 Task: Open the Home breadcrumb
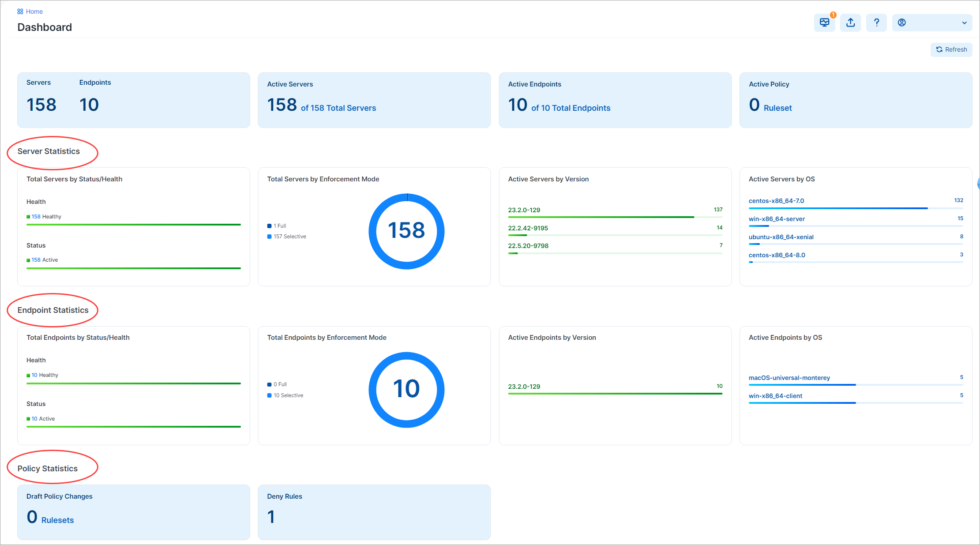[34, 11]
